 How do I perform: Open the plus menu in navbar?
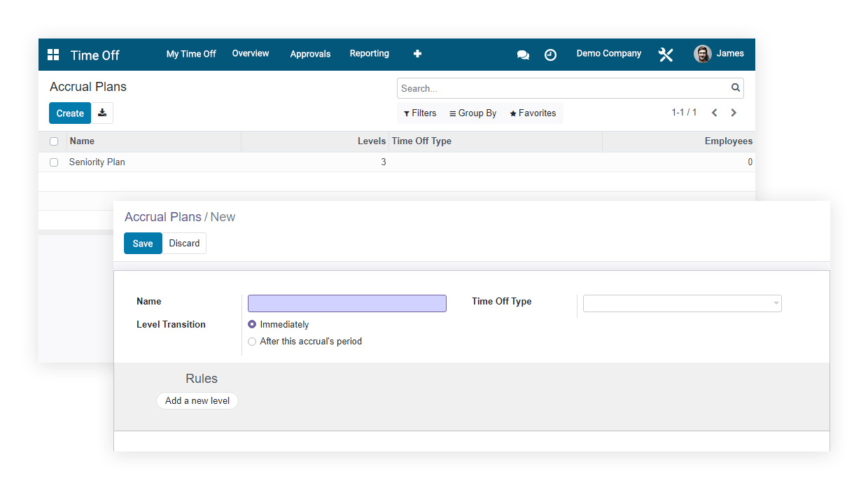[x=417, y=54]
